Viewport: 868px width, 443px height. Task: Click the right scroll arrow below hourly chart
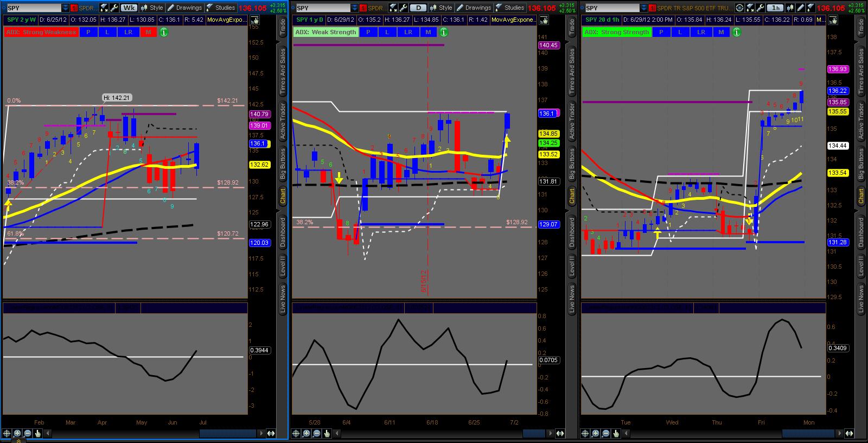[840, 433]
